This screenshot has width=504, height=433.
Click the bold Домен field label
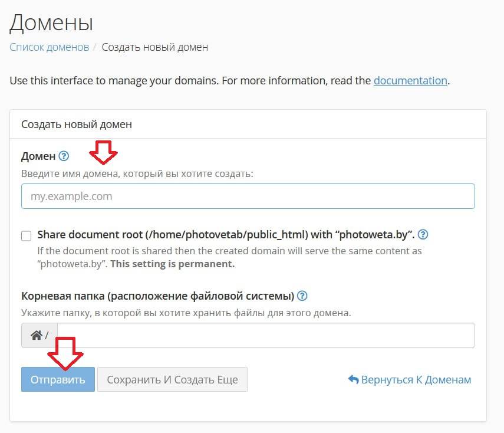click(x=38, y=156)
